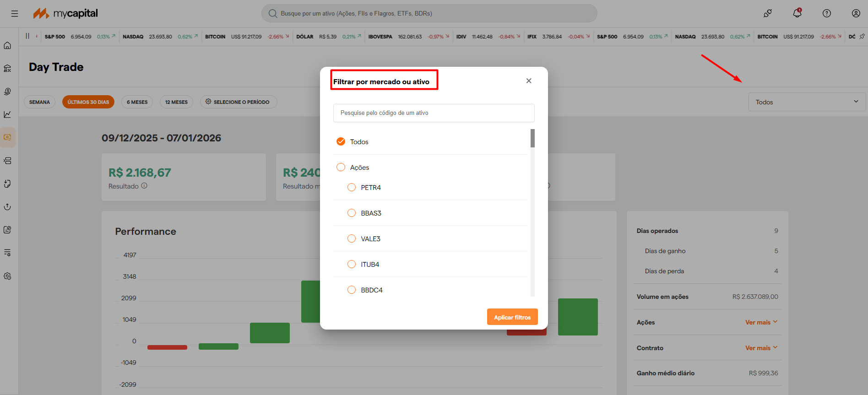
Task: Select BBDC4 asset filter
Action: pos(352,290)
